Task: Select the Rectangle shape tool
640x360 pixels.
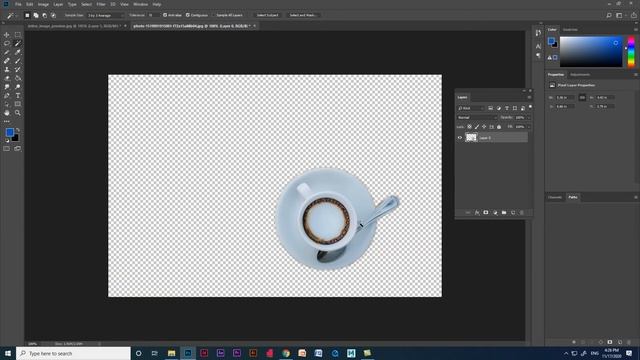Action: click(x=18, y=104)
